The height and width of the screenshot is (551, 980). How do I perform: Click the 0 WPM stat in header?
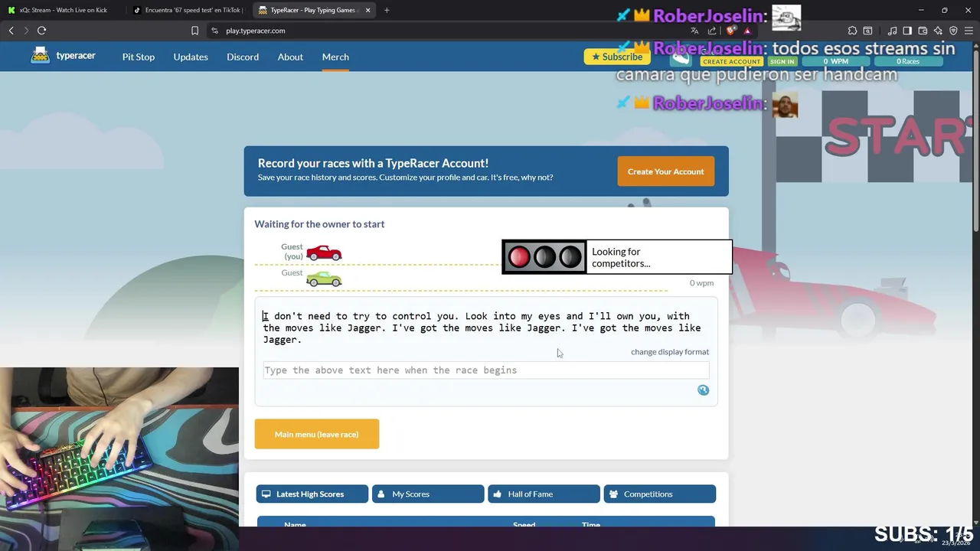tap(836, 61)
